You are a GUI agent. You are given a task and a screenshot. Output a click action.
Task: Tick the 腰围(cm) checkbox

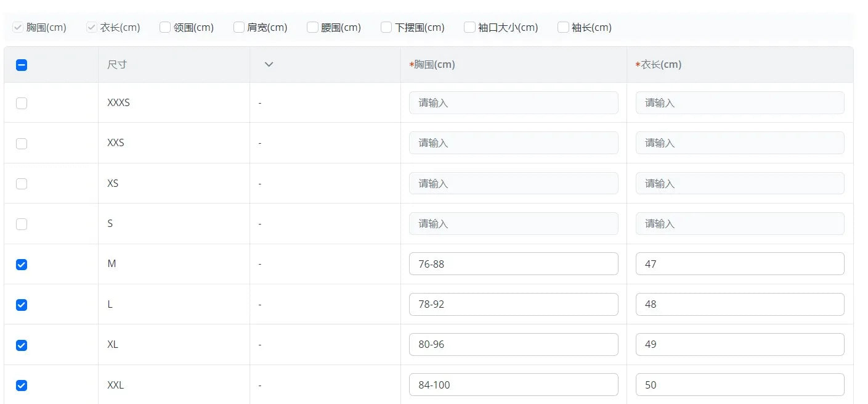[x=312, y=27]
